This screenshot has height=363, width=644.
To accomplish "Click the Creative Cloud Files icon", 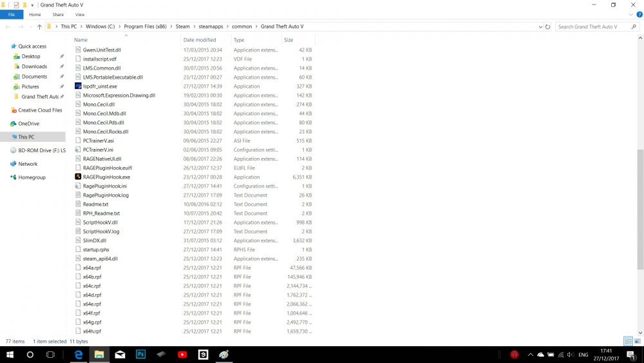I will 14,110.
